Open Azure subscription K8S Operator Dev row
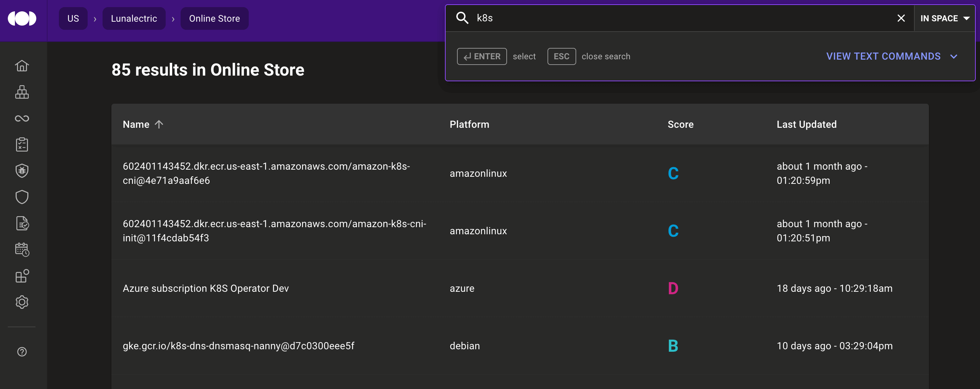980x389 pixels. tap(205, 288)
